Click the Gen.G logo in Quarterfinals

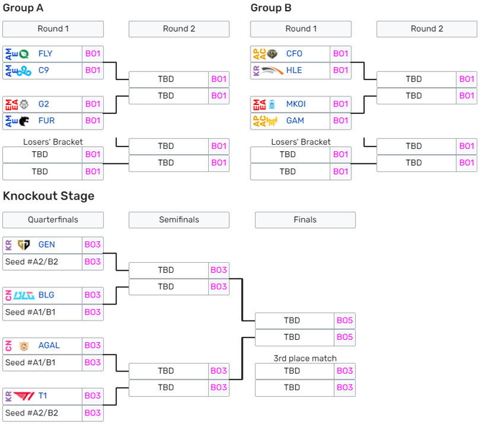pos(24,245)
